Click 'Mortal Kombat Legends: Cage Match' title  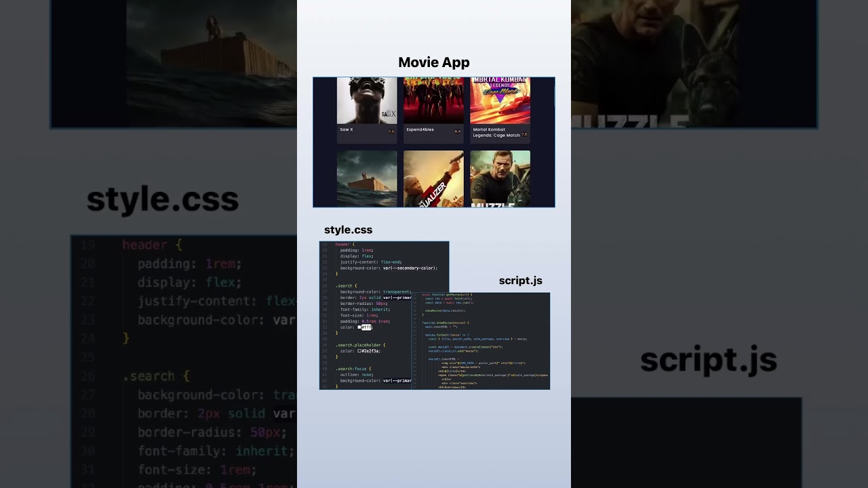point(496,132)
